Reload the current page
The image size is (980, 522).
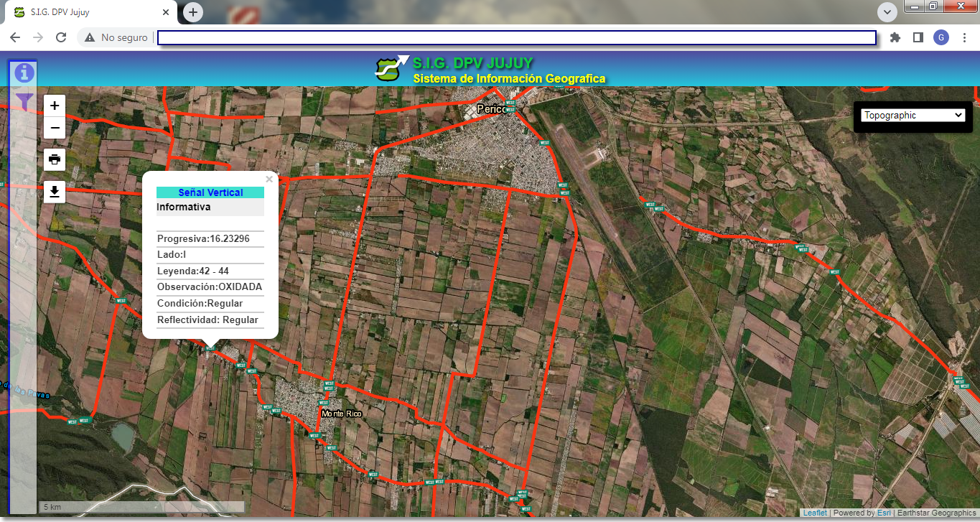pyautogui.click(x=61, y=37)
